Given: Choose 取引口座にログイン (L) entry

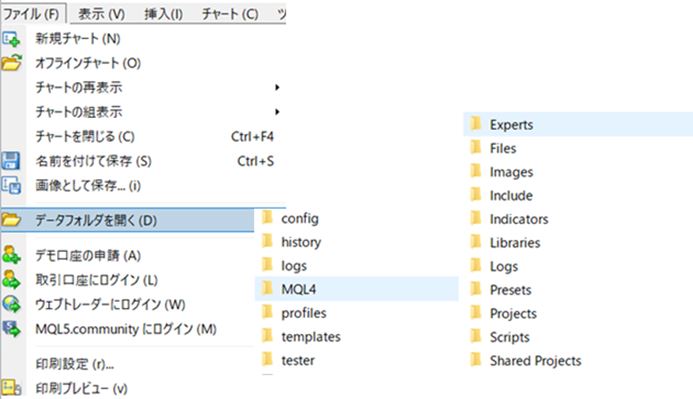Looking at the screenshot, I should click(96, 280).
